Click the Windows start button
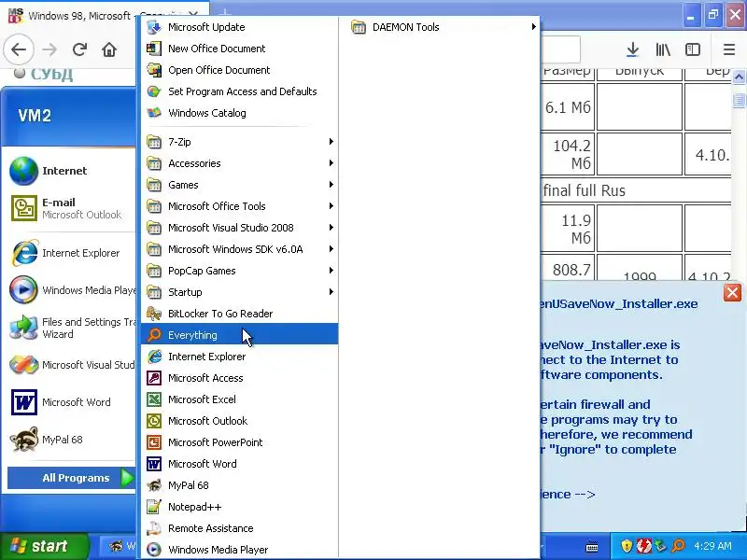Viewport: 747px width, 560px height. tap(44, 546)
